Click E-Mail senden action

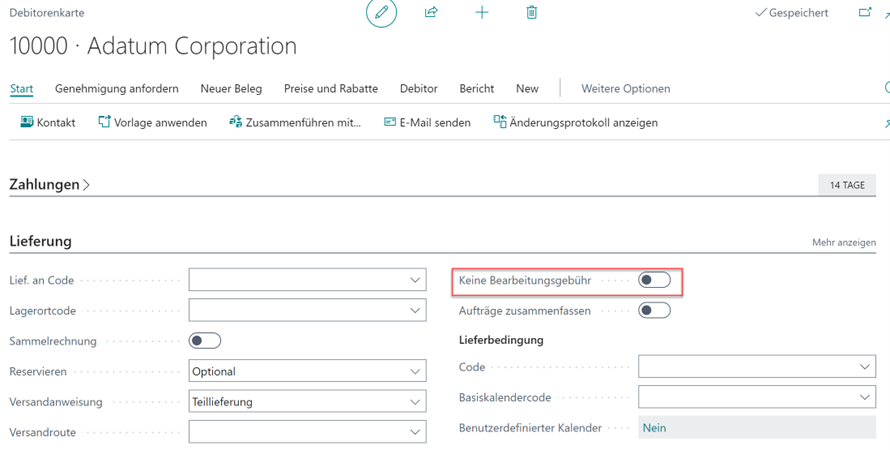[x=427, y=122]
